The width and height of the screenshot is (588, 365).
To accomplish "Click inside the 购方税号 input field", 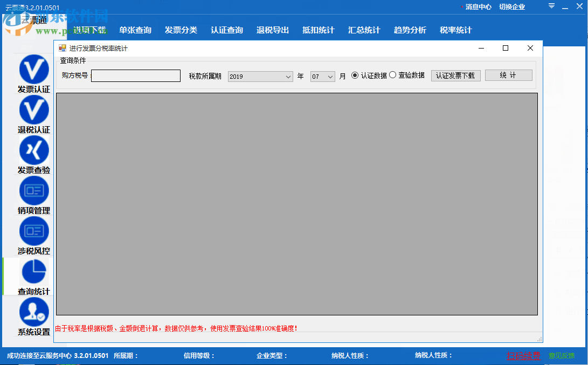I will (135, 75).
